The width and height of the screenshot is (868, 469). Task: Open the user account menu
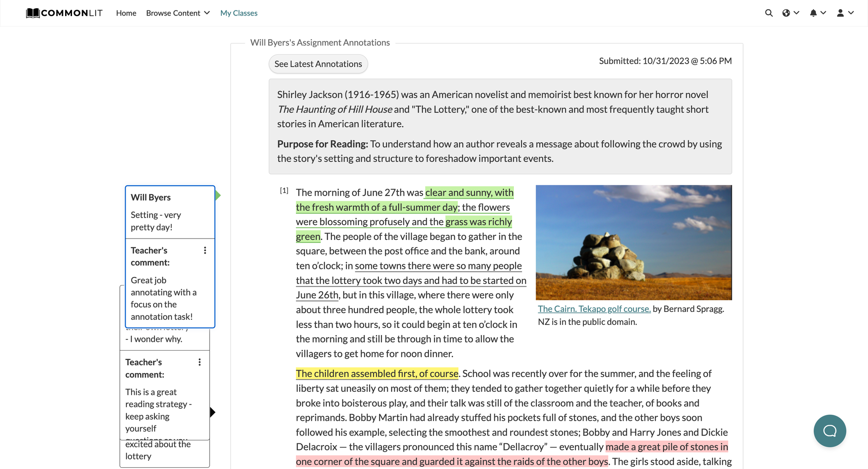point(845,13)
